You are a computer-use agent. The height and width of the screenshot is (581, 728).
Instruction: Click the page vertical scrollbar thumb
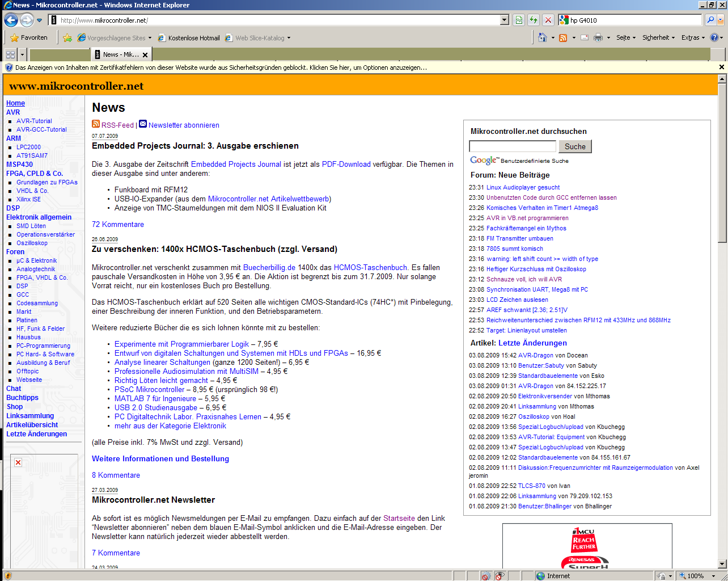tap(722, 163)
